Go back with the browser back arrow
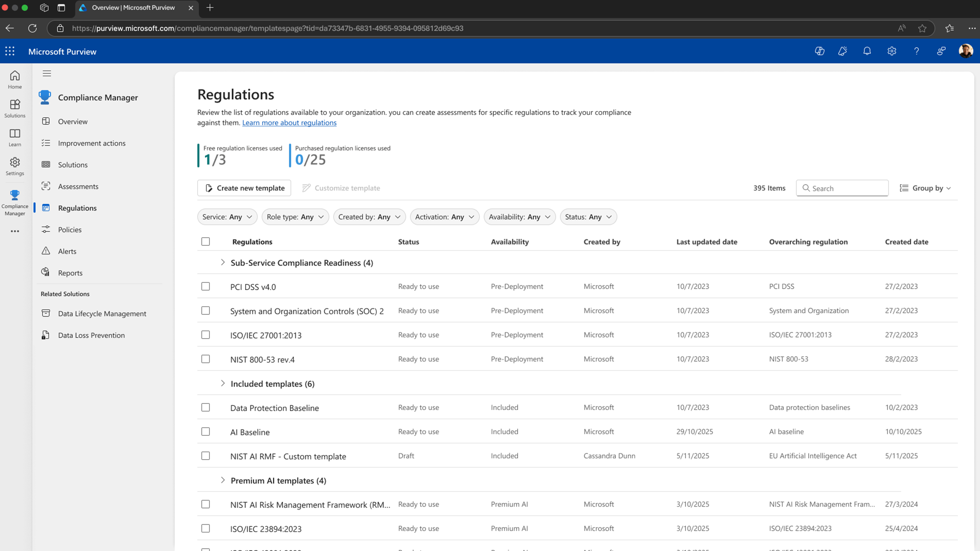Screen dimensions: 980x551 tap(10, 28)
